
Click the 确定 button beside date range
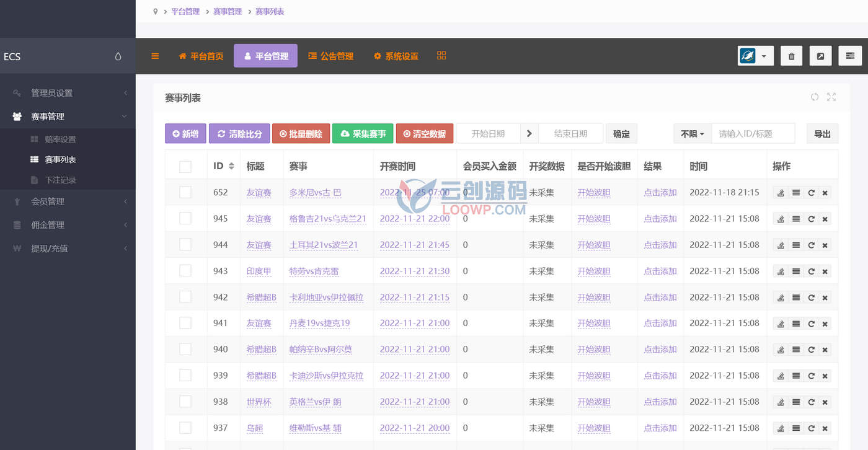(621, 133)
